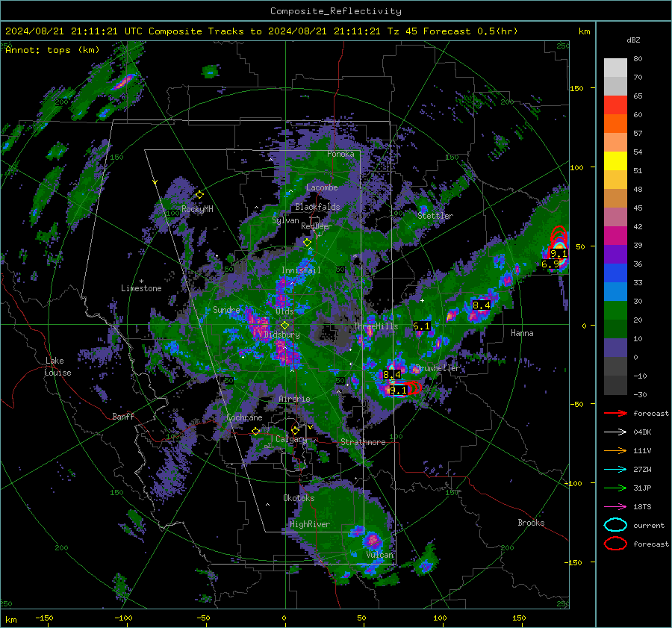Click the 6.9 storm top label
The height and width of the screenshot is (628, 672).
tap(550, 264)
